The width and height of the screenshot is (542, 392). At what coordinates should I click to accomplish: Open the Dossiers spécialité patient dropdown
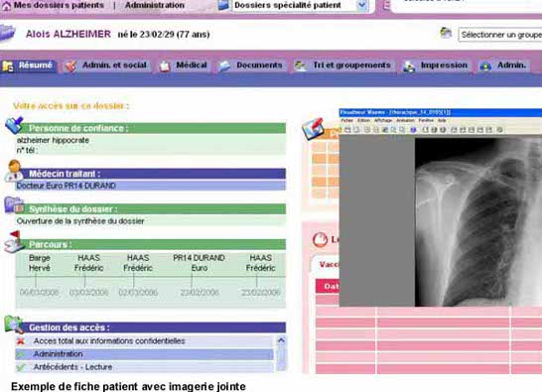pyautogui.click(x=362, y=5)
